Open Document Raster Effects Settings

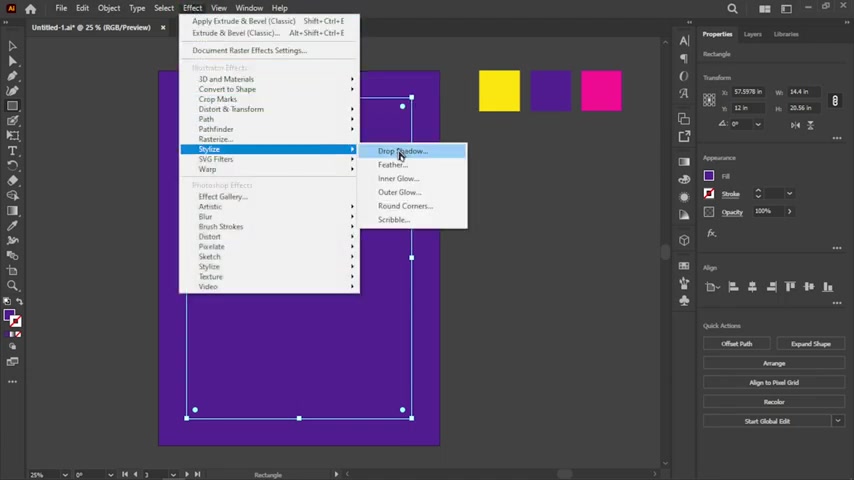pyautogui.click(x=270, y=50)
